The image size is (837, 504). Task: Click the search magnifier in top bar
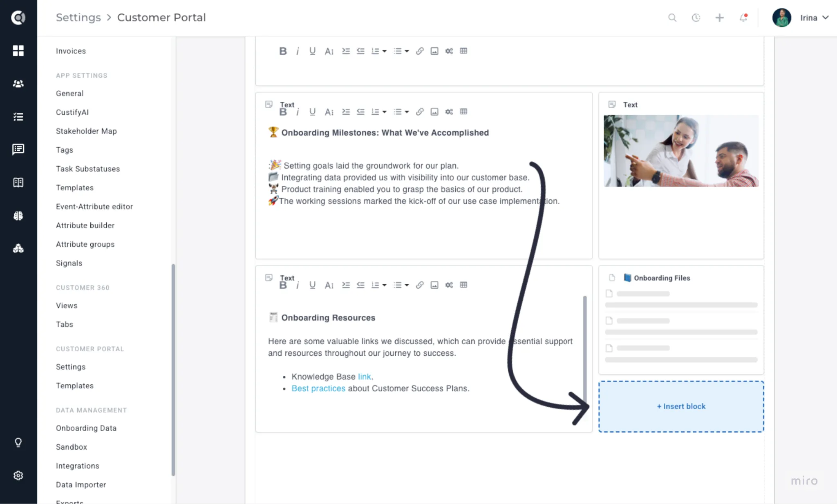(x=672, y=18)
